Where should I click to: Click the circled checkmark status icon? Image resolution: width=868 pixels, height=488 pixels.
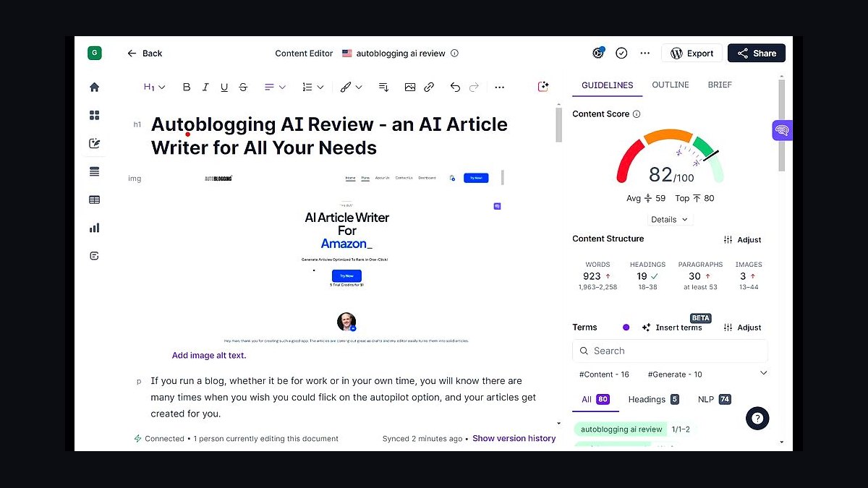pyautogui.click(x=621, y=53)
